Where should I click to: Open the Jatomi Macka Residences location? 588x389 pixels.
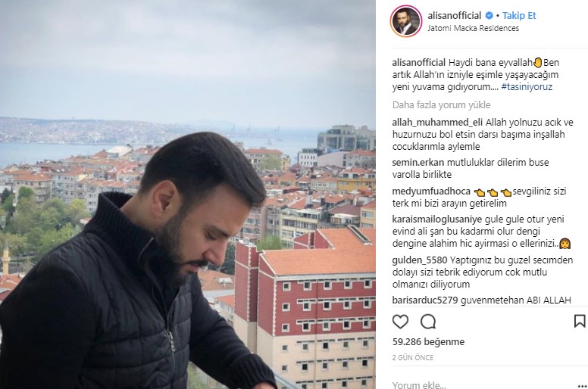(474, 28)
